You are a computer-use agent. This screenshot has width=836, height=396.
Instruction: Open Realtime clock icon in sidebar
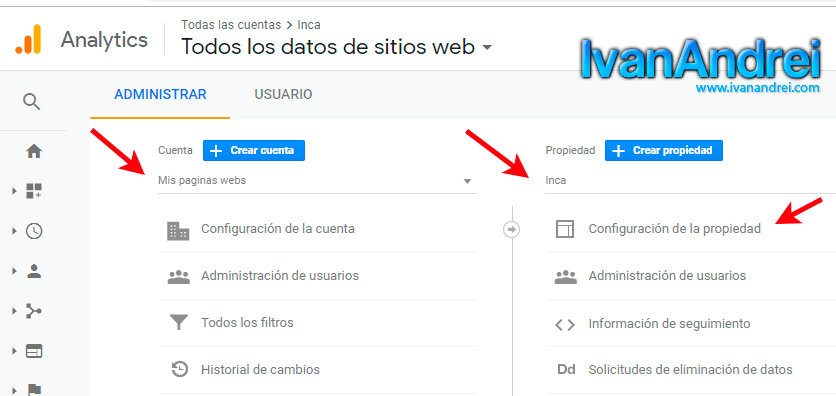(x=34, y=231)
